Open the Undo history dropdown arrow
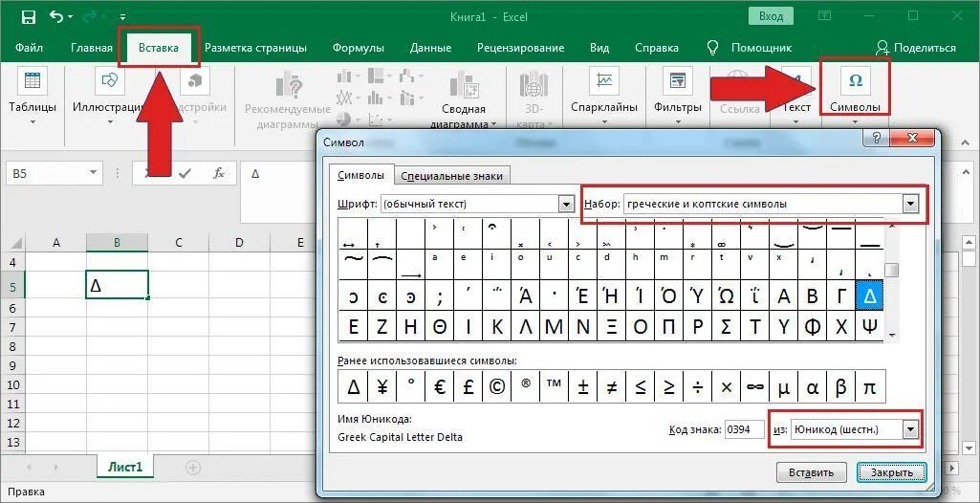Screen dimensions: 980x503 [70, 17]
